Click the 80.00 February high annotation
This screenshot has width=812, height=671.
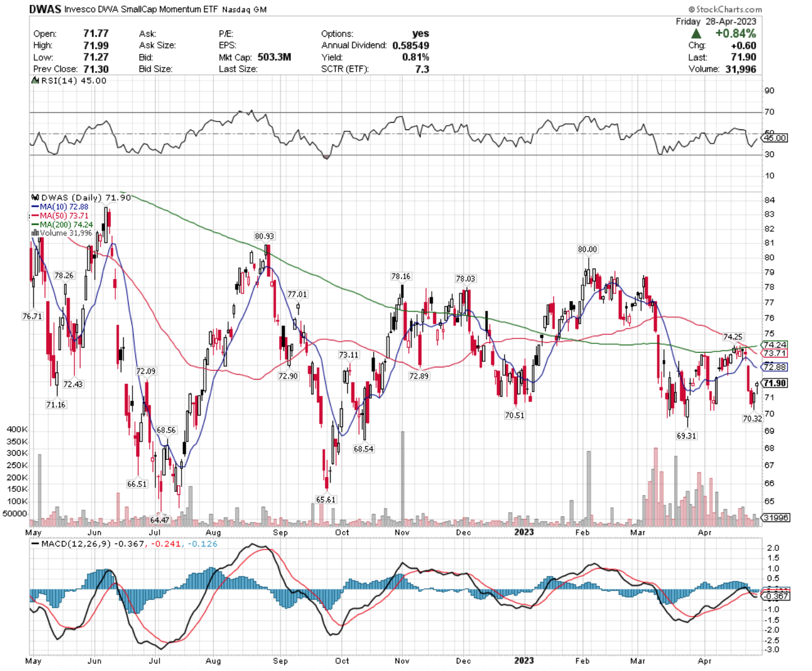588,249
